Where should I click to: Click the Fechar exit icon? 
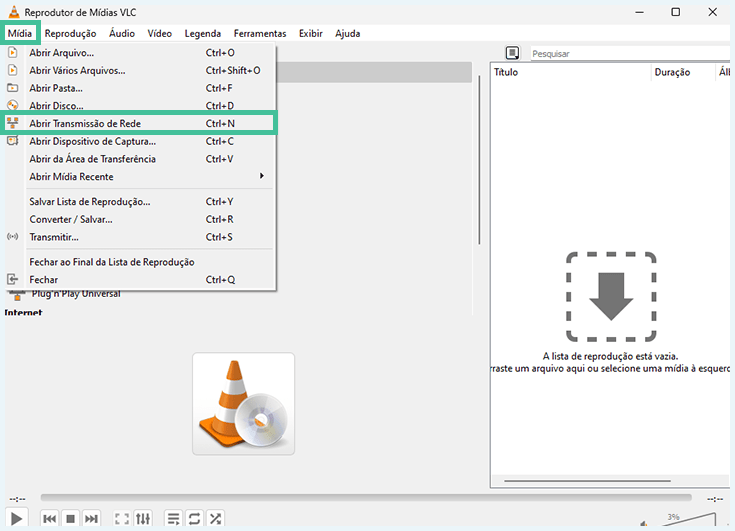(x=13, y=279)
